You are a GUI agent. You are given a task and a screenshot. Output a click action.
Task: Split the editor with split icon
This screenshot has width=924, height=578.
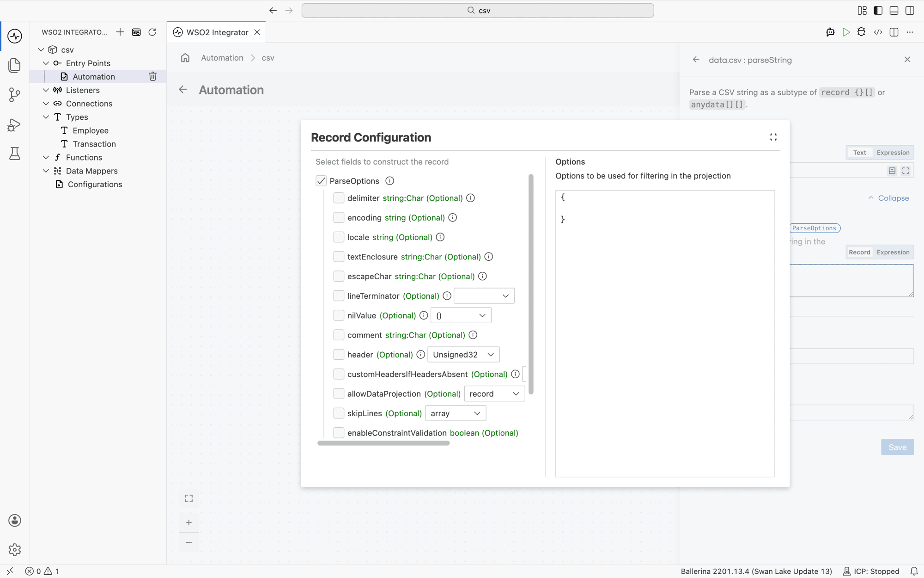[894, 32]
